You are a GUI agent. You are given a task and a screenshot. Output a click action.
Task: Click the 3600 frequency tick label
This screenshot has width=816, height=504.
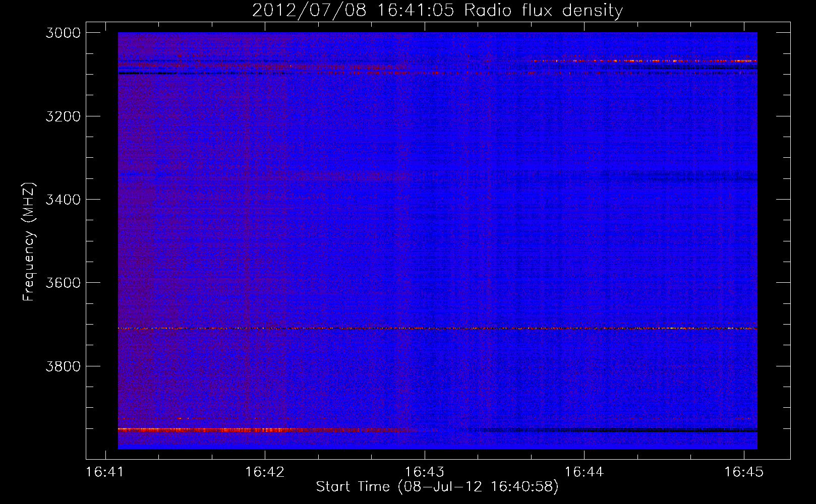(x=63, y=283)
